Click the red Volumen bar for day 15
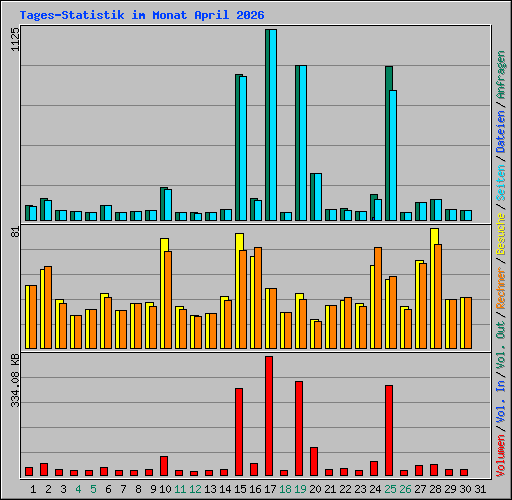 (239, 432)
